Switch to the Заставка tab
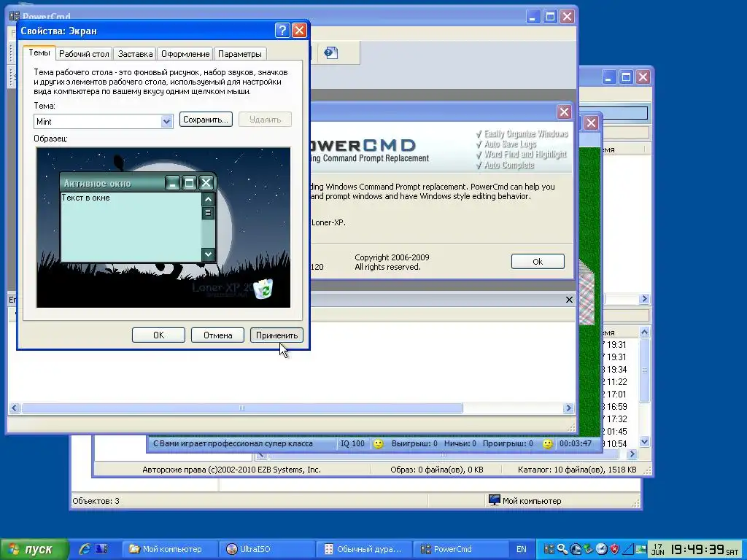 (135, 54)
